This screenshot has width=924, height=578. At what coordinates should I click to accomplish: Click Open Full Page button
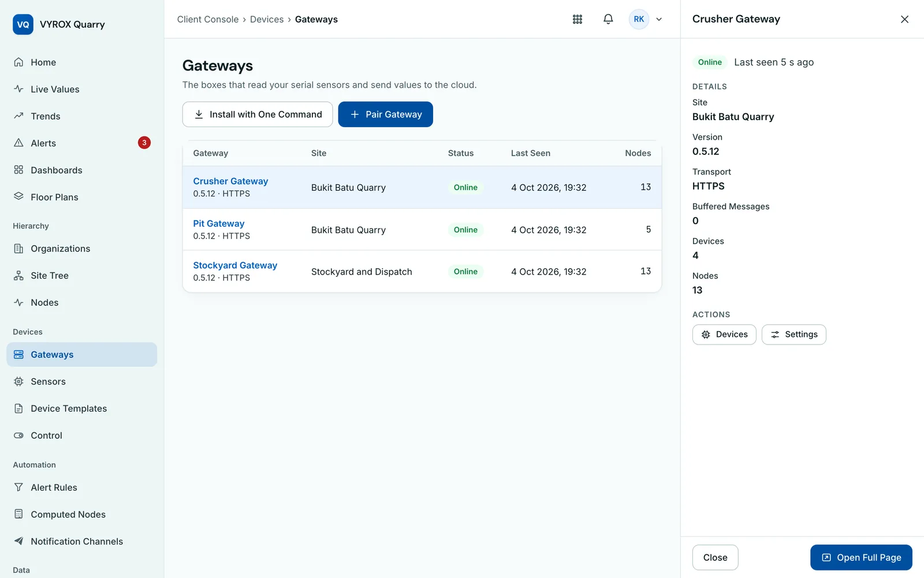tap(861, 558)
